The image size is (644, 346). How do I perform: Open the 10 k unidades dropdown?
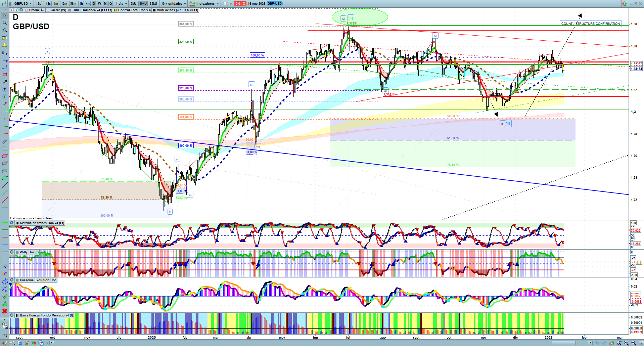173,4
